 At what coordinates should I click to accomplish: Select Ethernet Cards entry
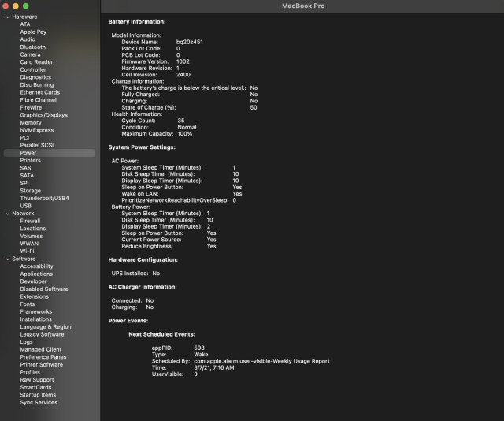(x=40, y=92)
